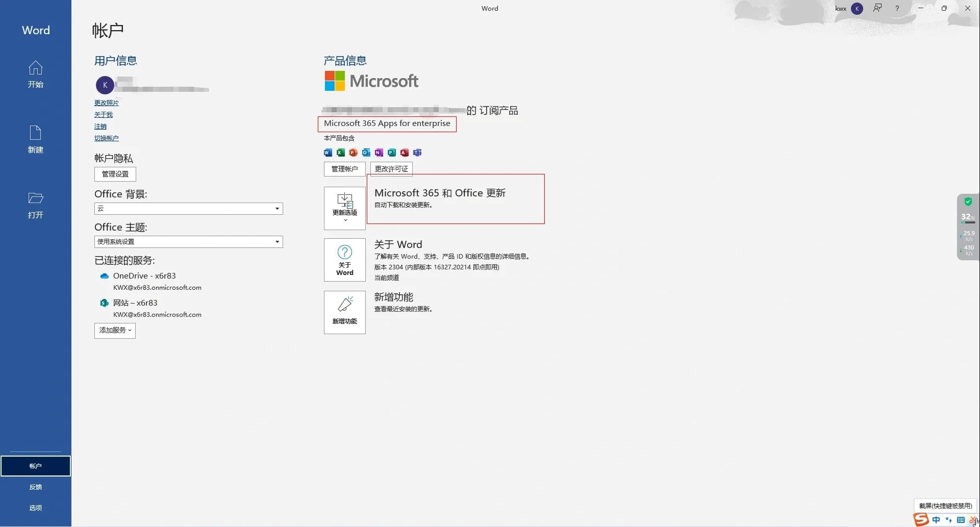
Task: Open the 添加服务 dropdown button
Action: pos(115,331)
